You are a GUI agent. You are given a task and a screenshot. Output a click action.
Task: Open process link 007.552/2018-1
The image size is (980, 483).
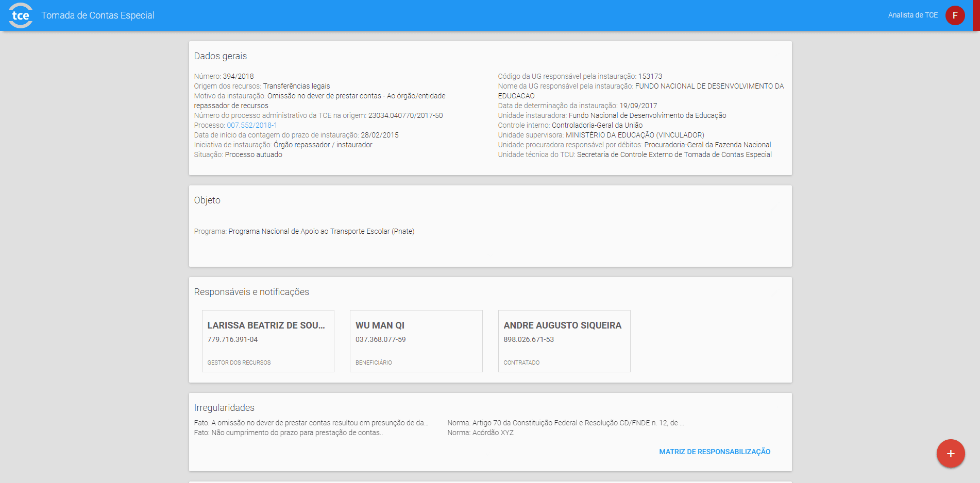(252, 125)
